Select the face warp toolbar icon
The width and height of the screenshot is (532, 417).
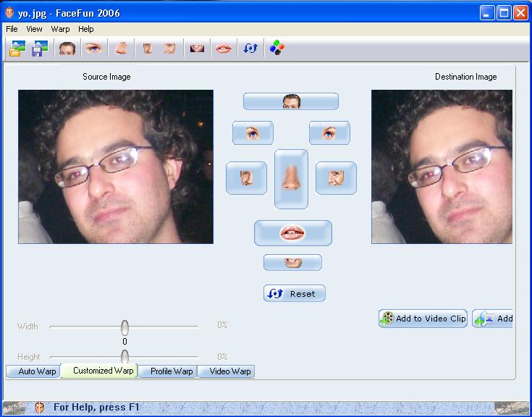[x=67, y=49]
